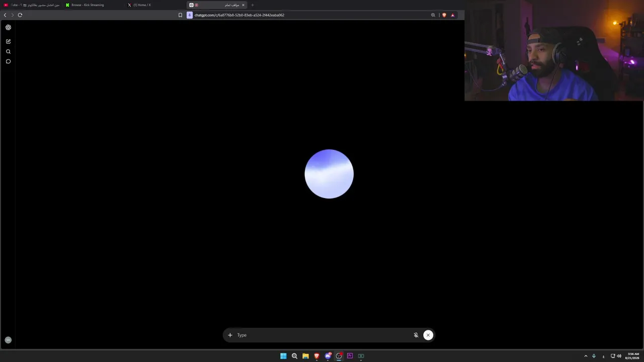
Task: Focus the Type message input field
Action: click(x=322, y=335)
